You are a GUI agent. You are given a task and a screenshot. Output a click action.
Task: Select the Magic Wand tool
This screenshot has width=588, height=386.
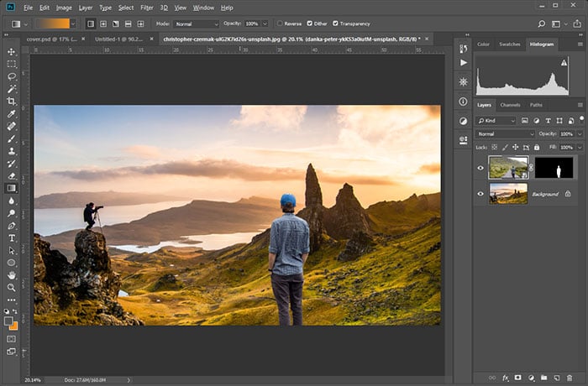[x=11, y=89]
